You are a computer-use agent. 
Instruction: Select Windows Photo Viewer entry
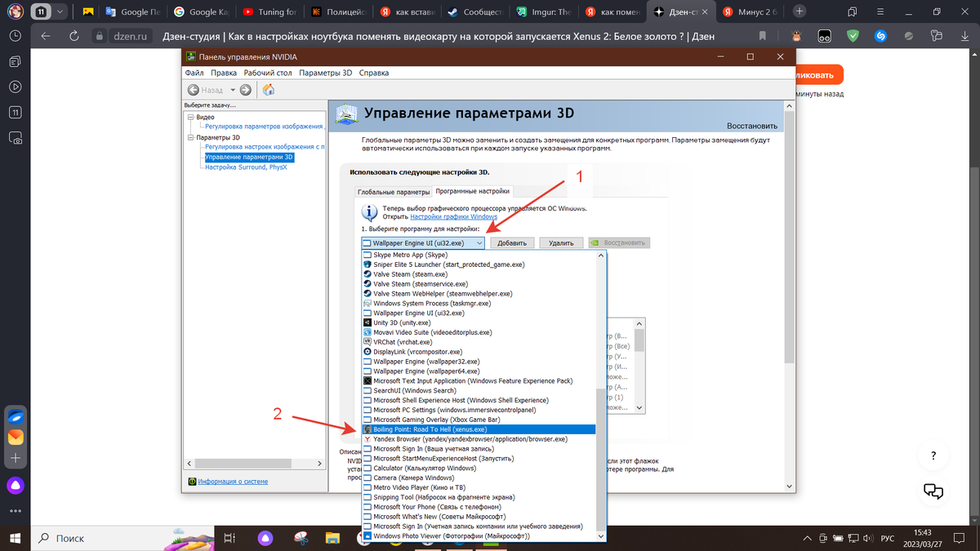pyautogui.click(x=479, y=536)
